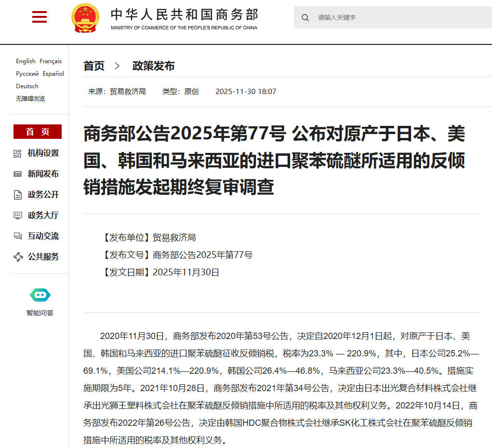Select the red 首页 sidebar button

point(38,132)
